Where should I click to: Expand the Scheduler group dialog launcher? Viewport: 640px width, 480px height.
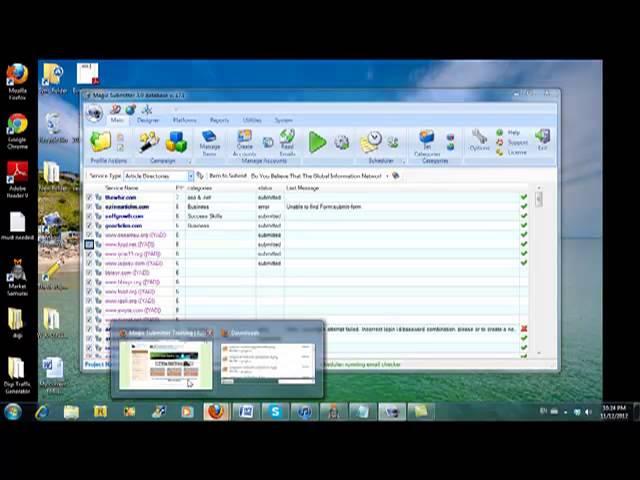[404, 162]
